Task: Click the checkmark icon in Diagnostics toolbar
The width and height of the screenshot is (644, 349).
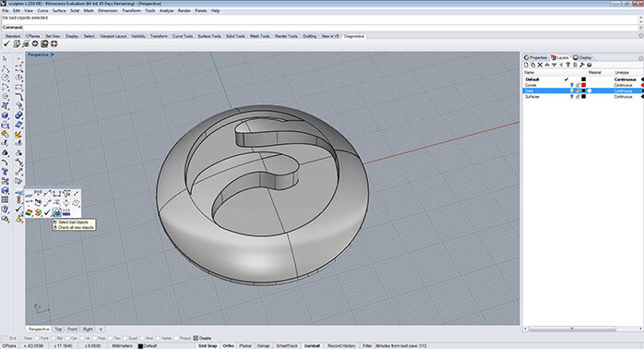Action: 6,43
